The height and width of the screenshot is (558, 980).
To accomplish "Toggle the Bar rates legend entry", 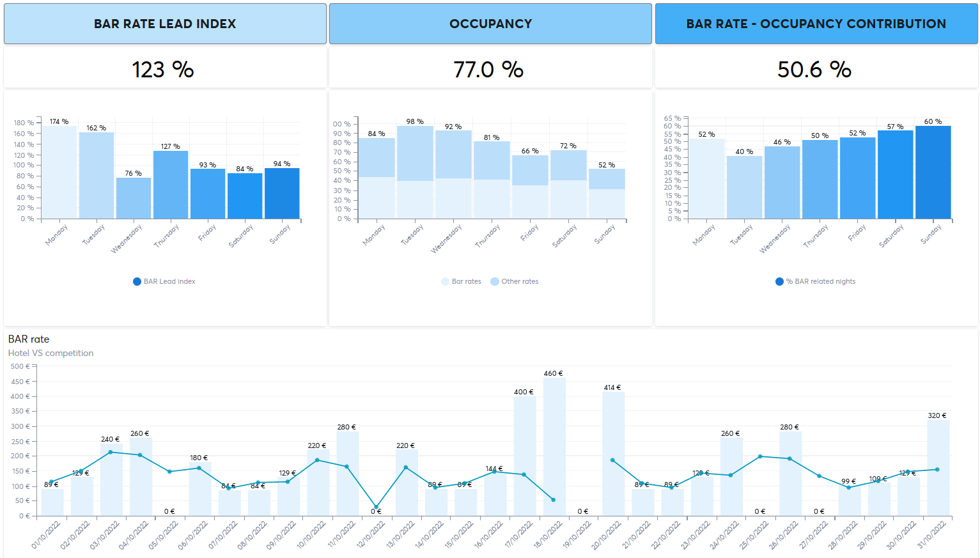I will pos(461,281).
